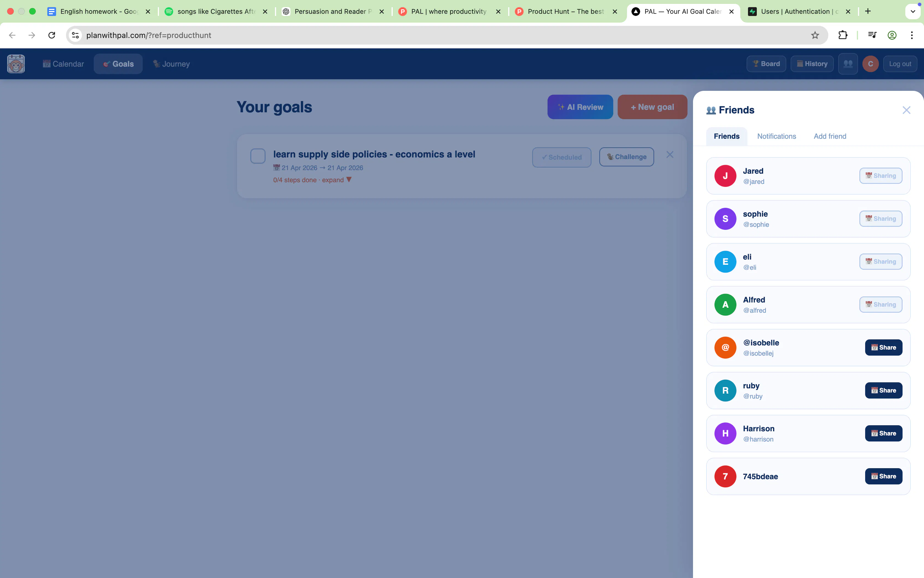This screenshot has width=924, height=578.
Task: Click the PAL monkey logo icon
Action: tap(16, 64)
